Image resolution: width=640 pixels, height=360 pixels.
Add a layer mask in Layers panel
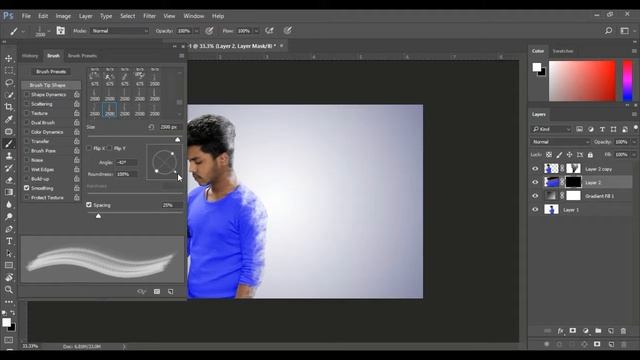tap(573, 331)
